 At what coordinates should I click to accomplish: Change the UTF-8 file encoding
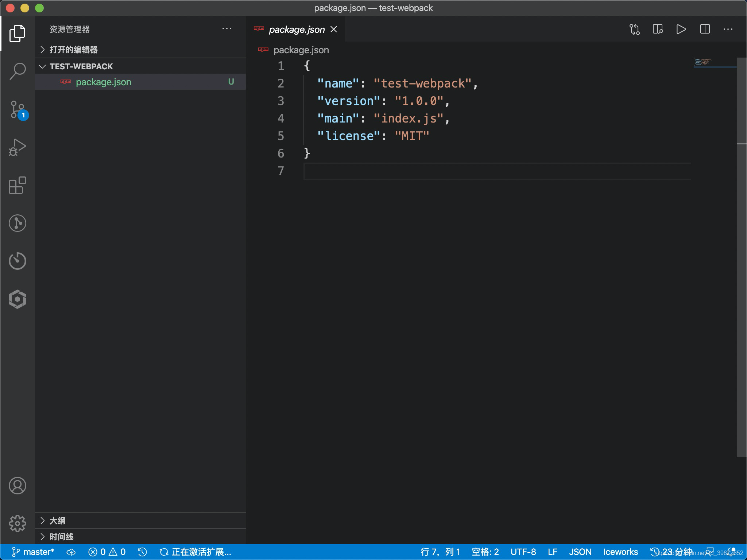point(523,552)
